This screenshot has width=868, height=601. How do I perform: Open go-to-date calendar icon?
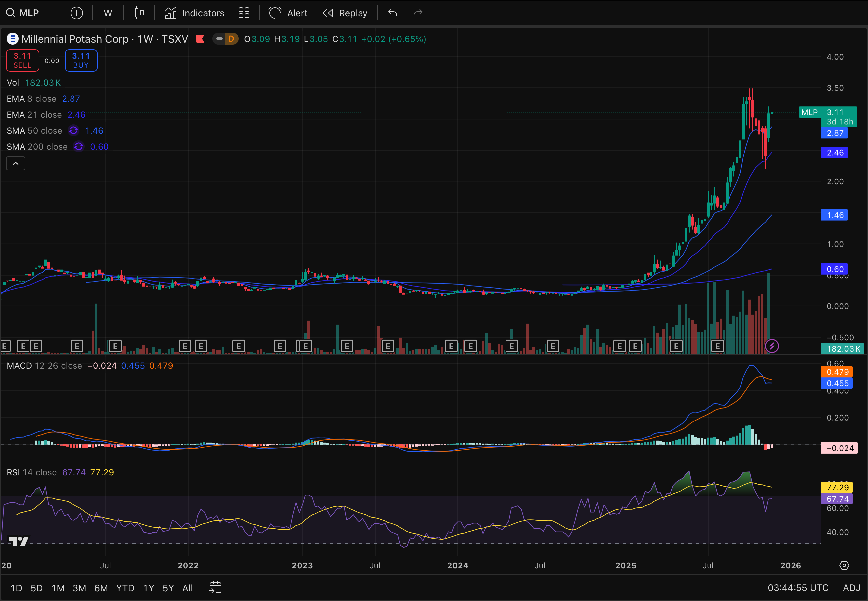(215, 587)
